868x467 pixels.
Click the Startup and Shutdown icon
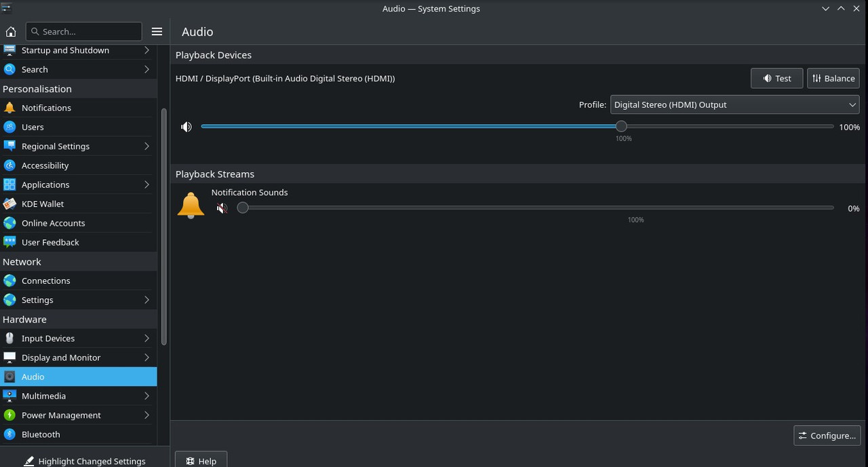(9, 50)
